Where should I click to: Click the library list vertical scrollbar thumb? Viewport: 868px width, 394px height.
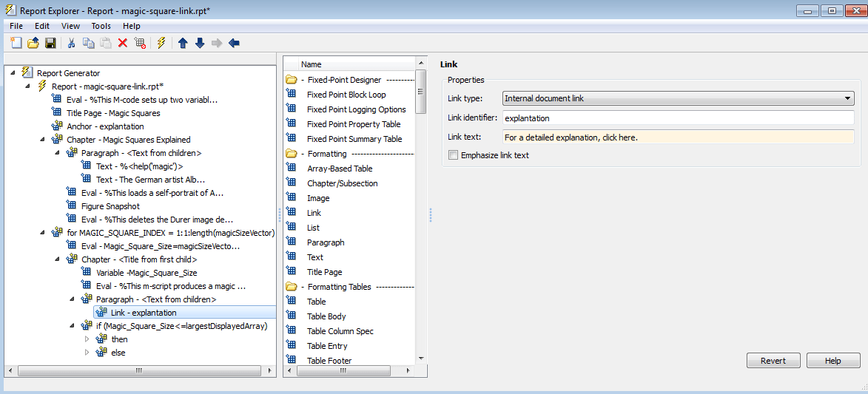pos(421,92)
